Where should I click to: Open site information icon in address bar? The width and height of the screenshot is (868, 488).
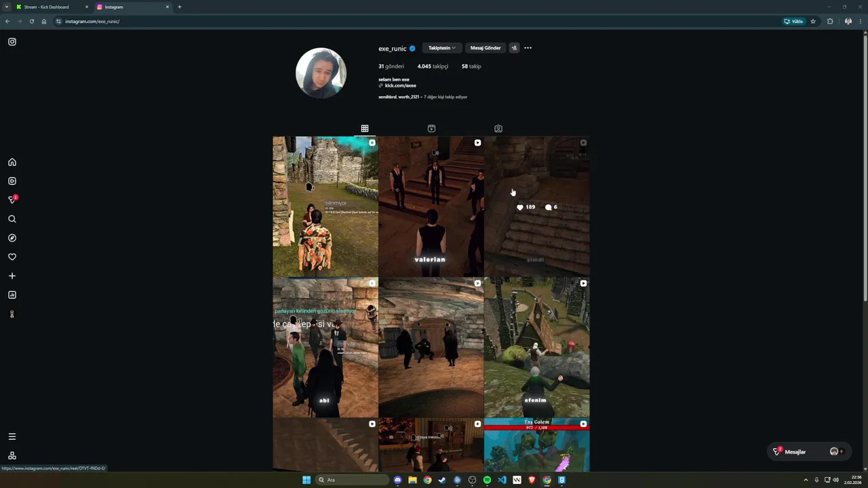(59, 21)
